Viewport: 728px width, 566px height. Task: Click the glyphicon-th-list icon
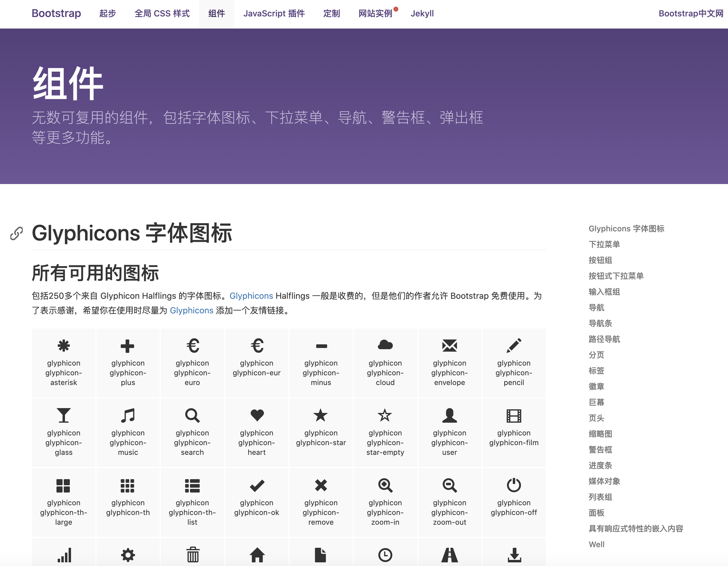point(192,486)
